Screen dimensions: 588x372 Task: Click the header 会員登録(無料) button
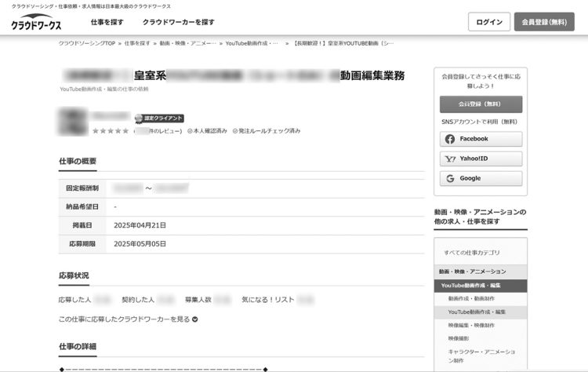click(546, 22)
